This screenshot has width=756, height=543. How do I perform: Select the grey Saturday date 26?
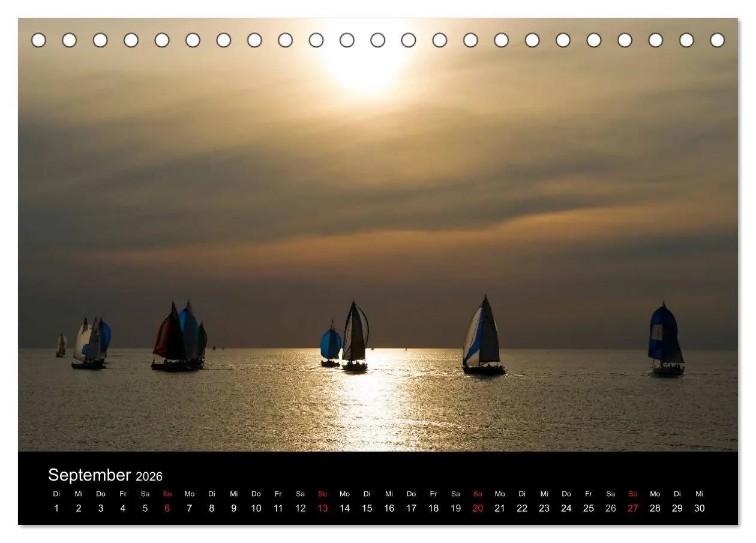[x=611, y=508]
